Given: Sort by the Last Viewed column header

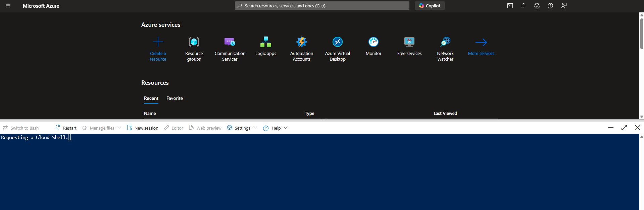Looking at the screenshot, I should tap(445, 113).
